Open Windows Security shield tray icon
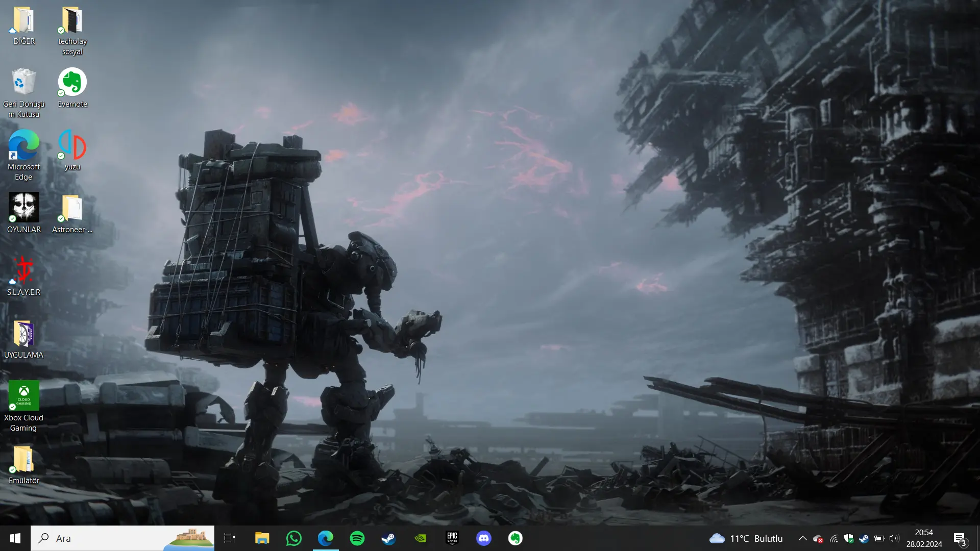Screen dimensions: 980x551 click(x=849, y=538)
